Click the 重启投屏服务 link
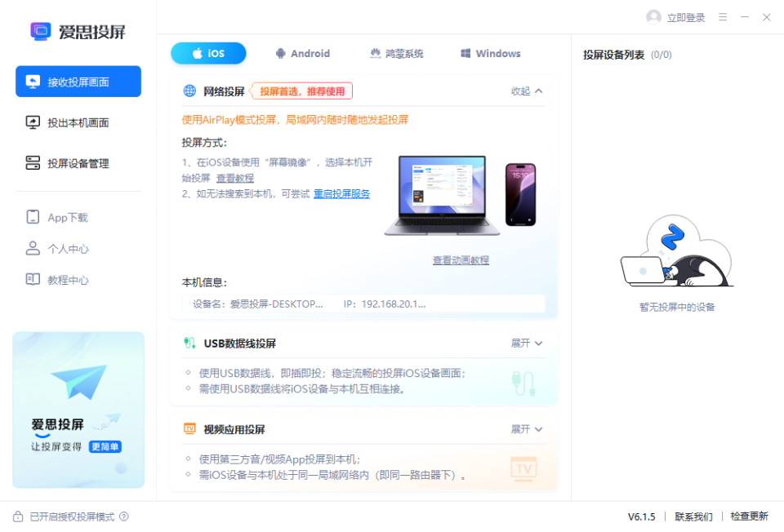This screenshot has width=784, height=532. [341, 194]
